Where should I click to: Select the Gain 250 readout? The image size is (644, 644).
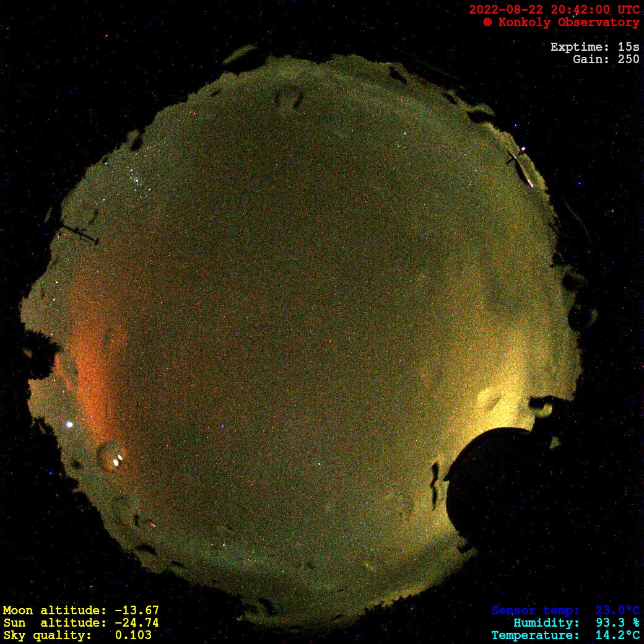(x=606, y=59)
